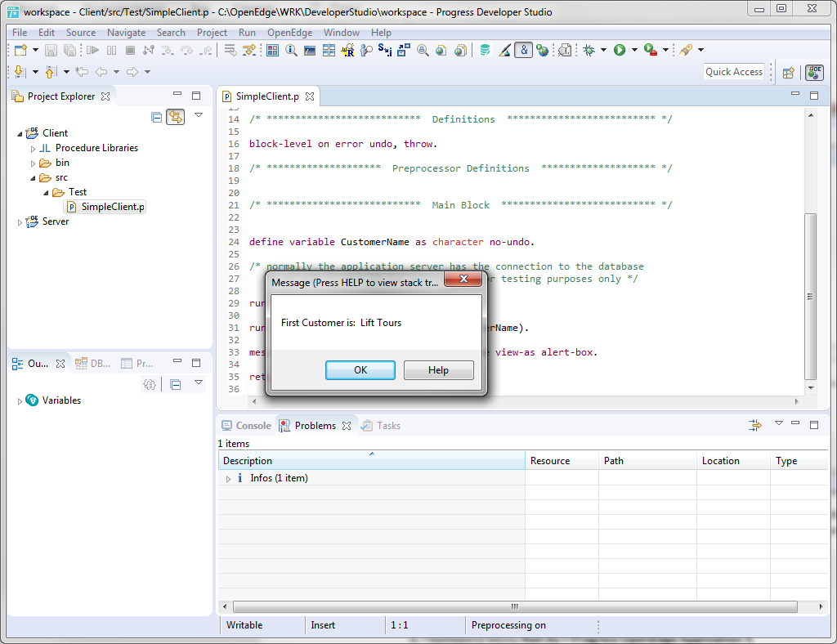This screenshot has height=644, width=837.
Task: Click Open Perspective icon
Action: pyautogui.click(x=789, y=73)
